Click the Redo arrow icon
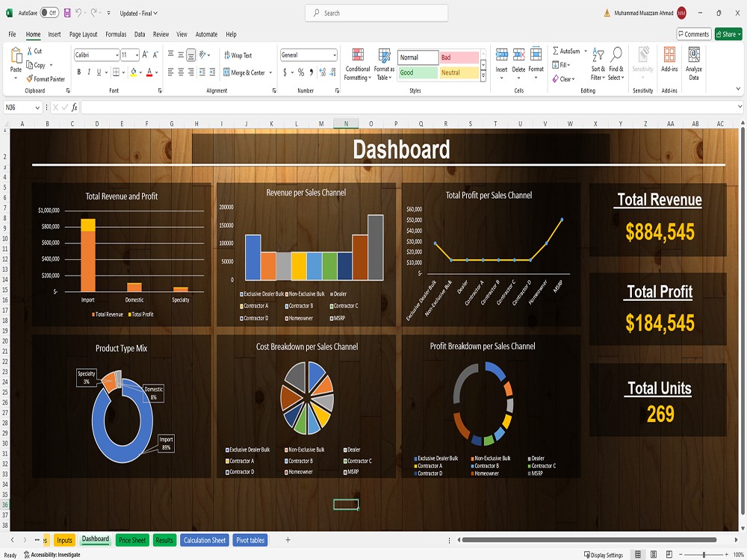This screenshot has height=560, width=747. pyautogui.click(x=94, y=13)
